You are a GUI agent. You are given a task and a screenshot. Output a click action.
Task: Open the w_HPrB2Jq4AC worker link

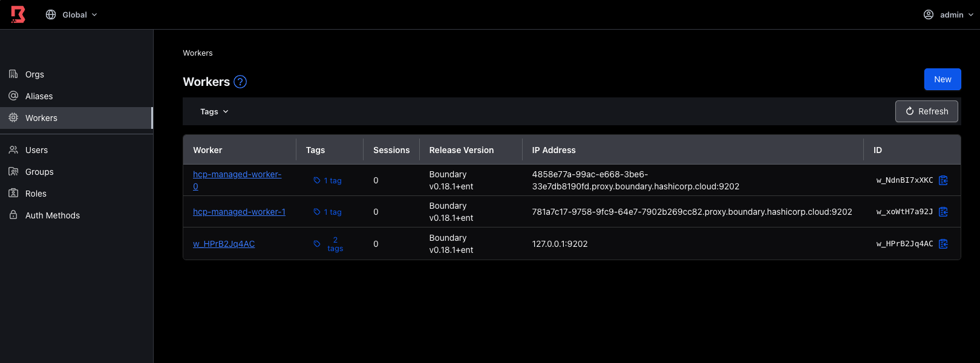pos(224,244)
